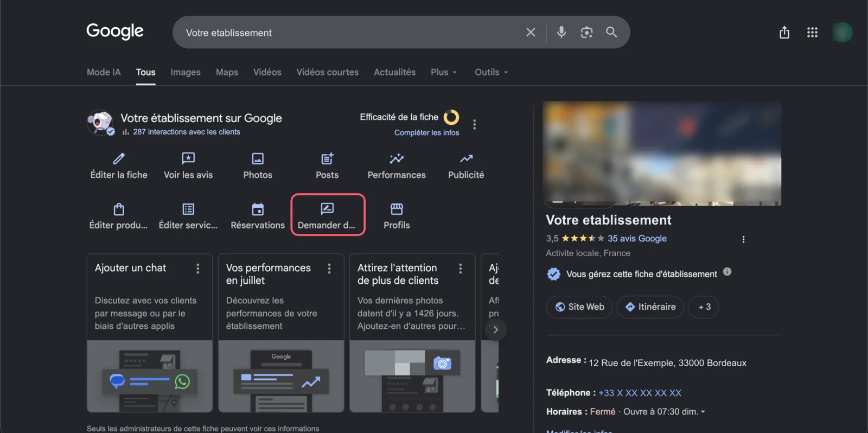Open the Maps tab
868x433 pixels.
[227, 72]
